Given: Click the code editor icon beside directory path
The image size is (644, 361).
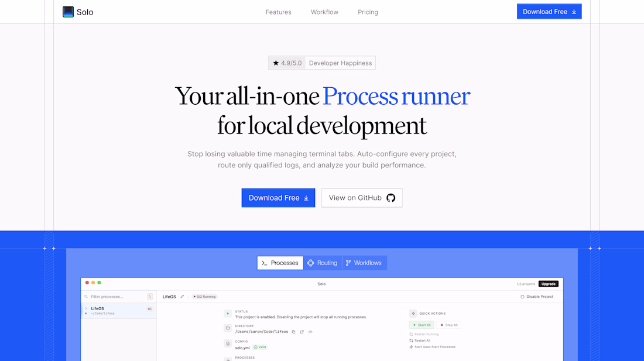Looking at the screenshot, I should point(310,332).
